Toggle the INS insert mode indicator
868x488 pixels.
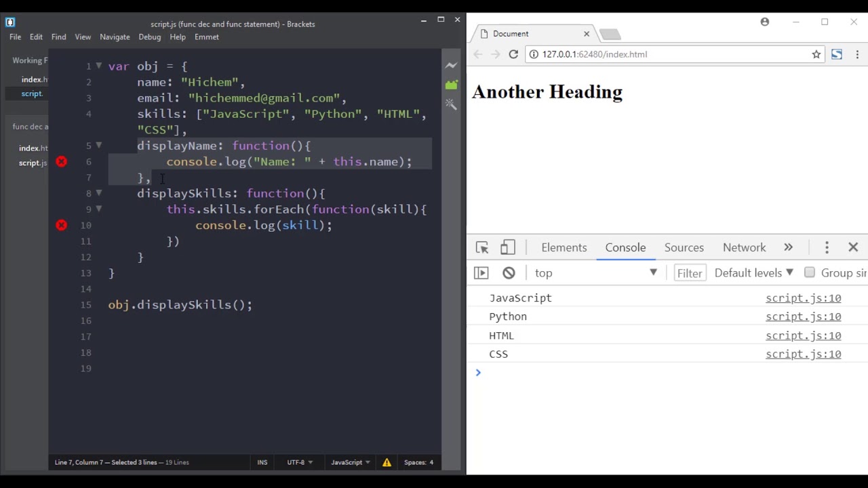click(262, 462)
